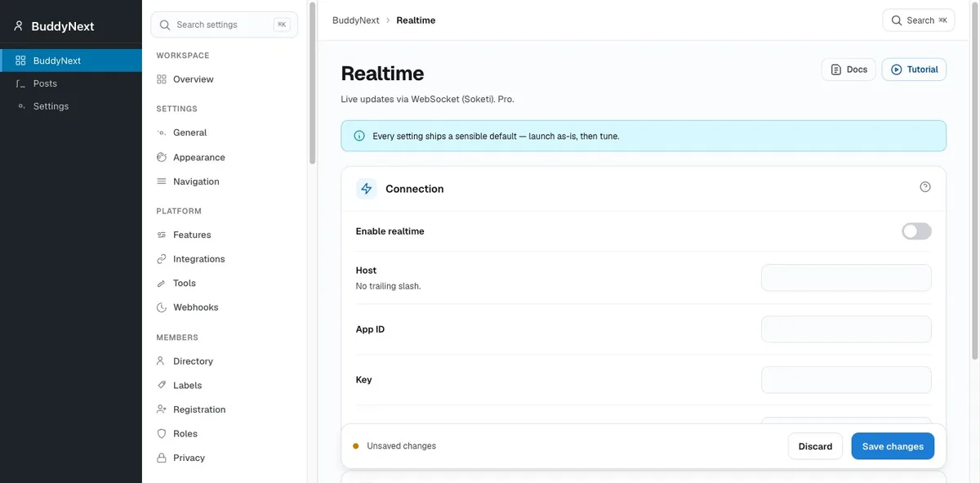Select Appearance in settings list
This screenshot has height=483, width=980.
click(x=225, y=157)
